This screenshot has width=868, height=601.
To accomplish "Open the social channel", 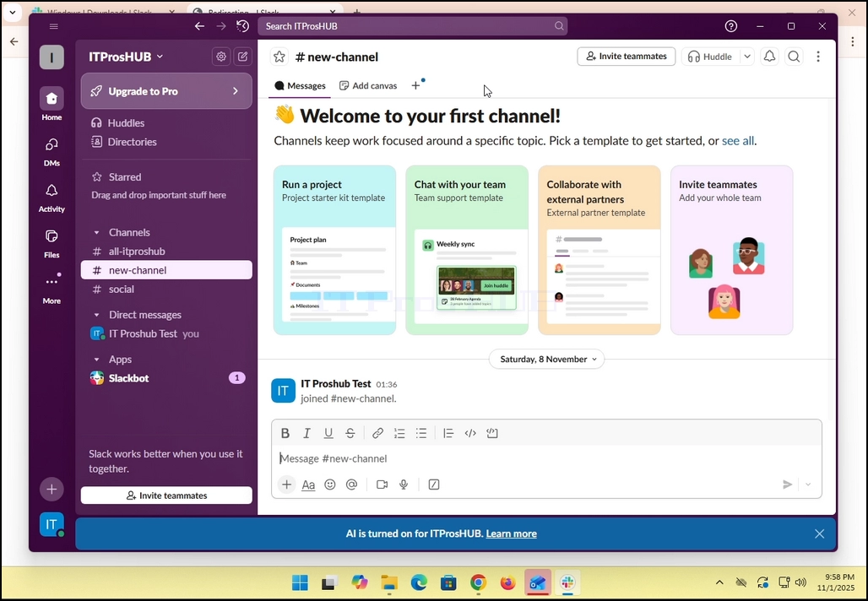I will [166, 289].
